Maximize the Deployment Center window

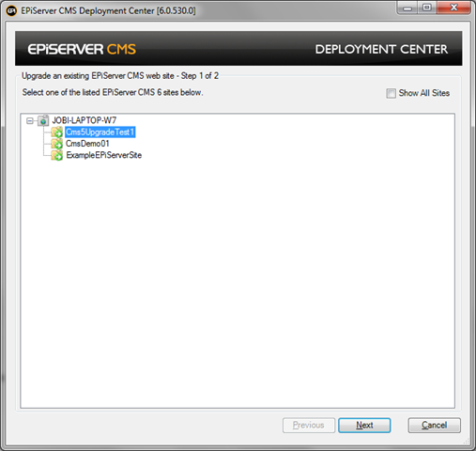click(427, 8)
